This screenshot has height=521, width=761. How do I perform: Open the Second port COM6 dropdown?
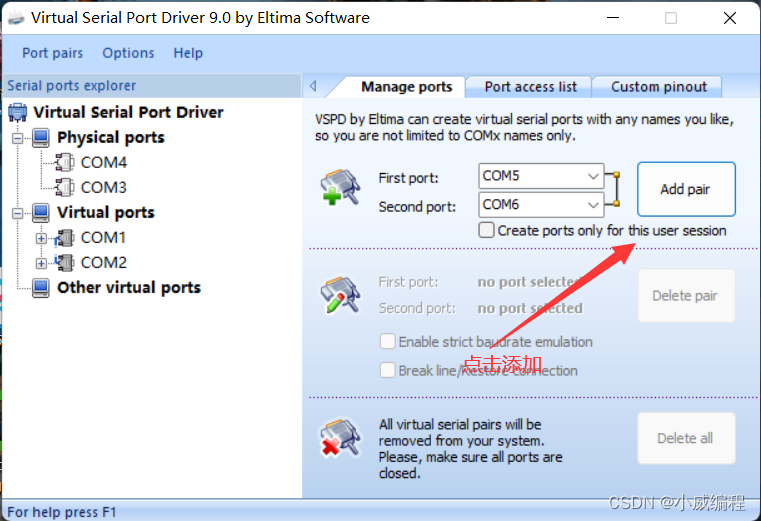[x=541, y=204]
